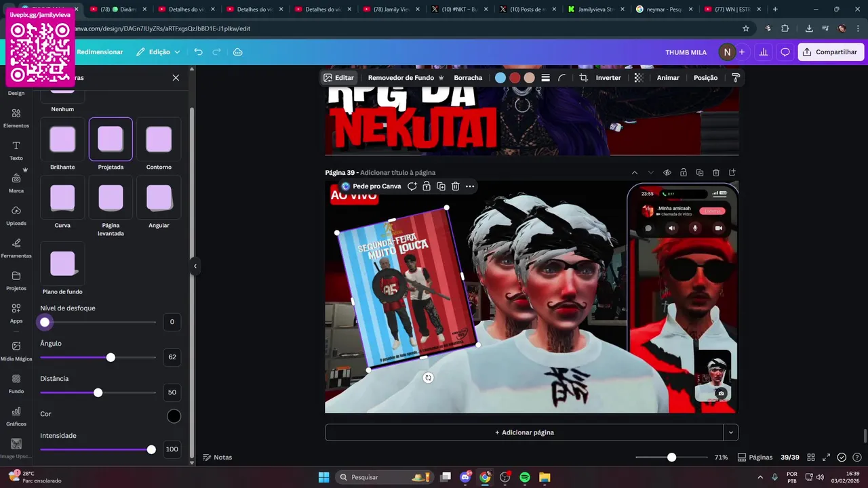Click the Compartilhar button
The width and height of the screenshot is (868, 488).
(x=831, y=52)
